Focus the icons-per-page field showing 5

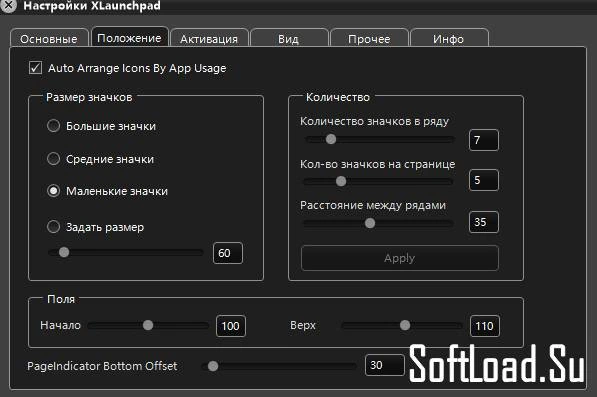[x=484, y=180]
